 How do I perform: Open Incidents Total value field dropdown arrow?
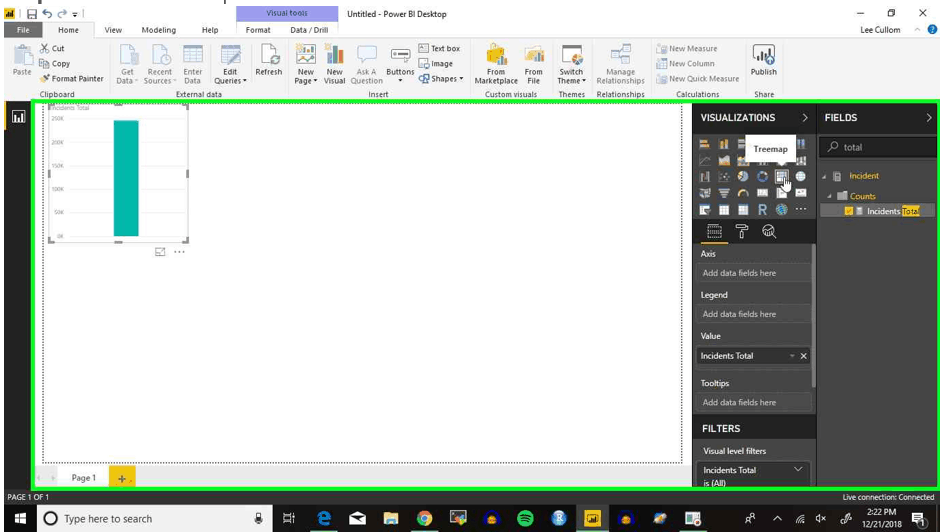coord(792,356)
